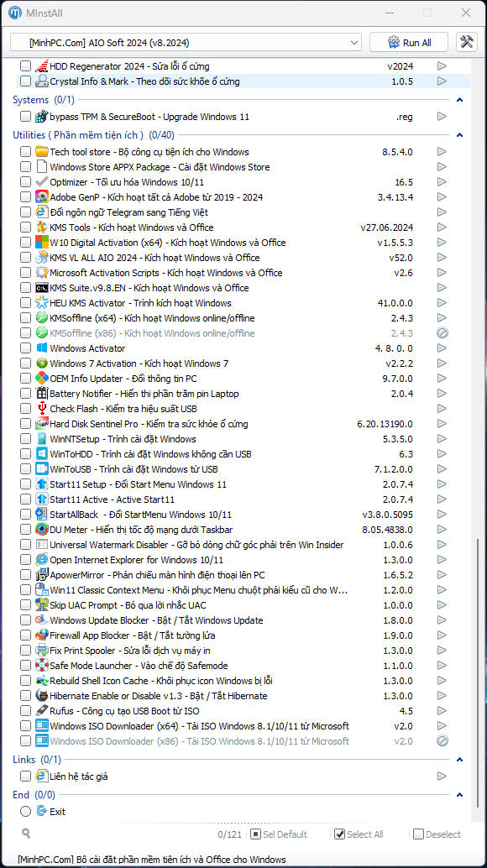Click the KMS Tools icon
Viewport: 487px width, 868px height.
tap(41, 227)
